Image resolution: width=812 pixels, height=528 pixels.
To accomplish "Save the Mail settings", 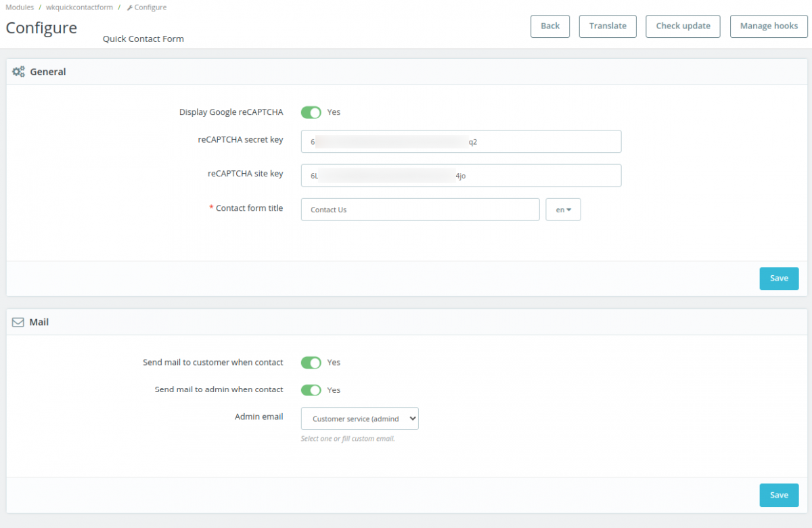I will 779,495.
